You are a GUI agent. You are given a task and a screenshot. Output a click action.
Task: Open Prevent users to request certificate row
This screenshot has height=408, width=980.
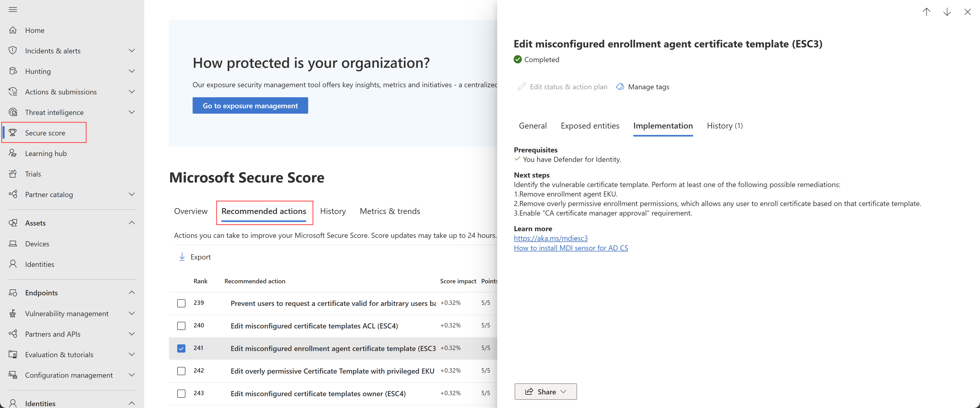[x=333, y=303]
